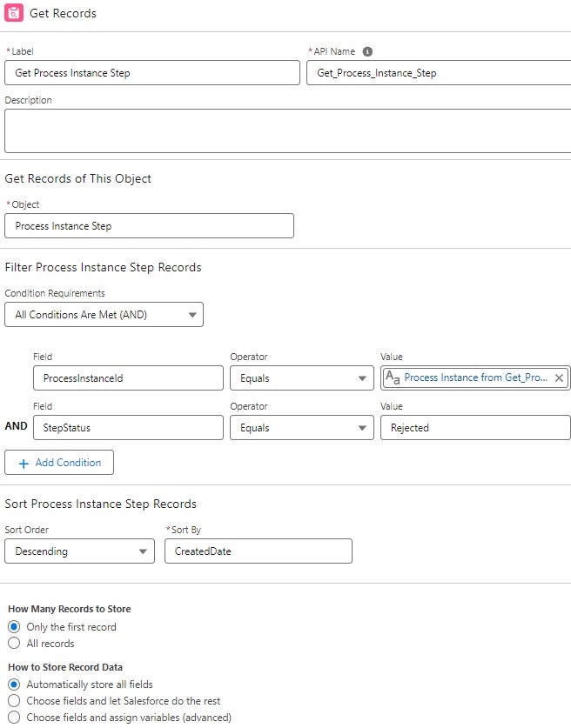Click the ProcessInstanceId field box
571x728 pixels.
pos(128,378)
